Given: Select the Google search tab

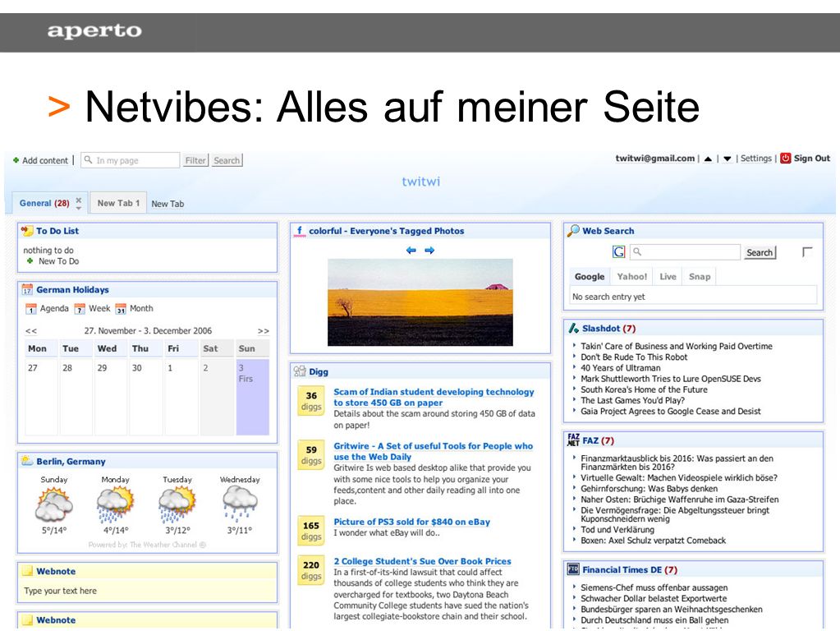Looking at the screenshot, I should (590, 277).
